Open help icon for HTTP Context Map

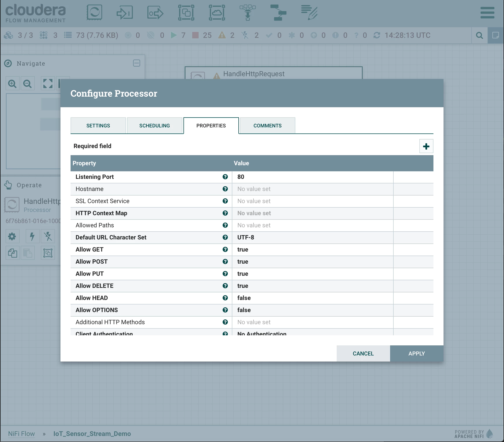225,213
